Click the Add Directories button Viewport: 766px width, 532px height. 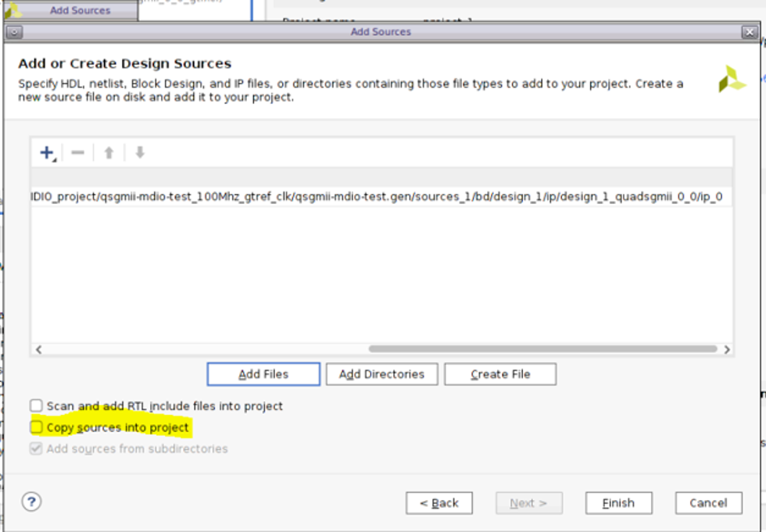click(x=381, y=374)
